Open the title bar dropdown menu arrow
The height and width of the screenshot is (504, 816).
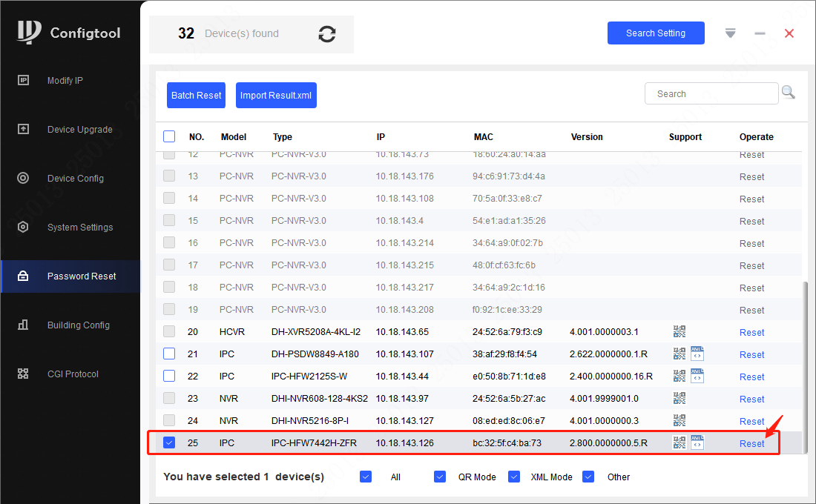[x=731, y=33]
